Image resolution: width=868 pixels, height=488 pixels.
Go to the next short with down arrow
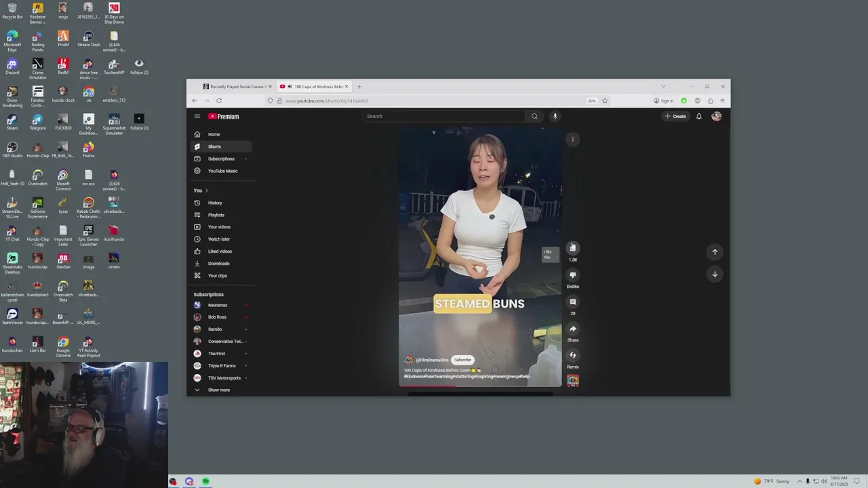coord(715,274)
